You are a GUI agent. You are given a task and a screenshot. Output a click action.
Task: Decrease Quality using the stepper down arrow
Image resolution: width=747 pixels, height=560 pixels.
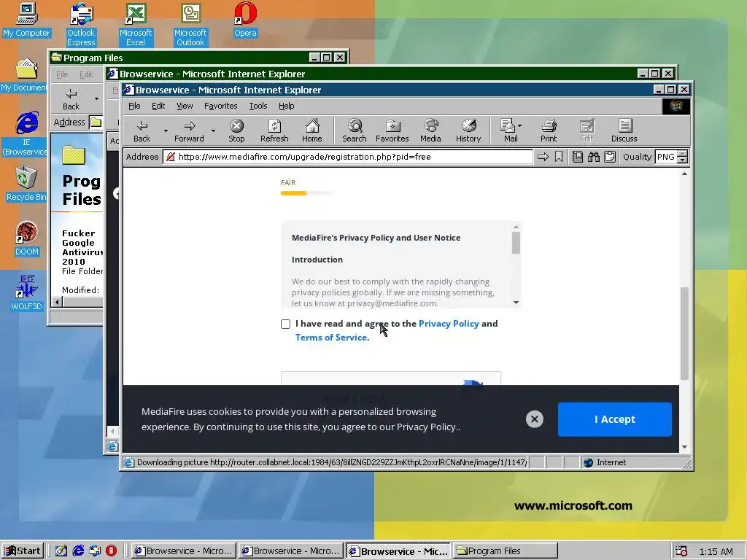tap(682, 160)
